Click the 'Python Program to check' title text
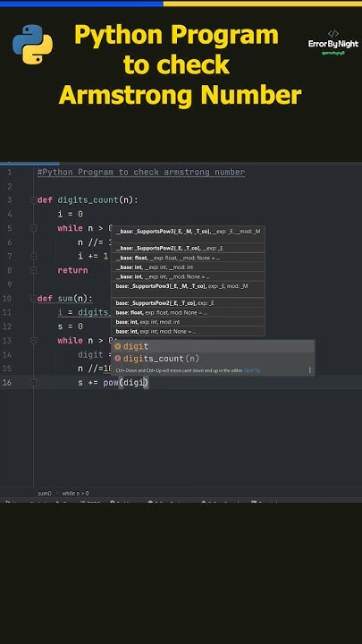 [176, 50]
